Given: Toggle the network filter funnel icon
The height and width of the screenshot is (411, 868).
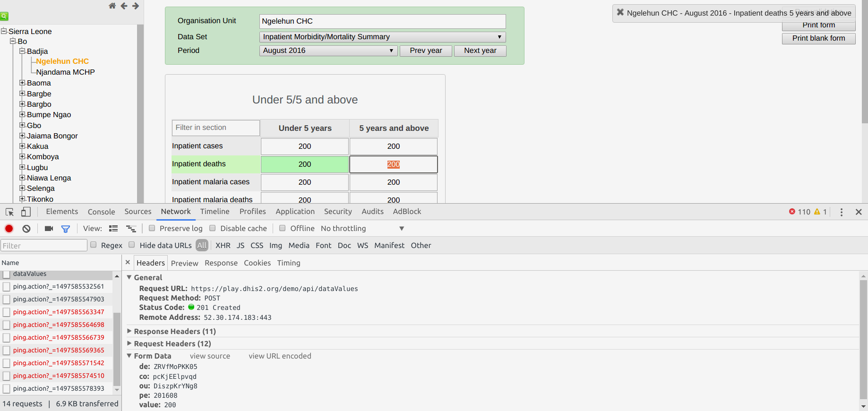Looking at the screenshot, I should click(x=66, y=229).
